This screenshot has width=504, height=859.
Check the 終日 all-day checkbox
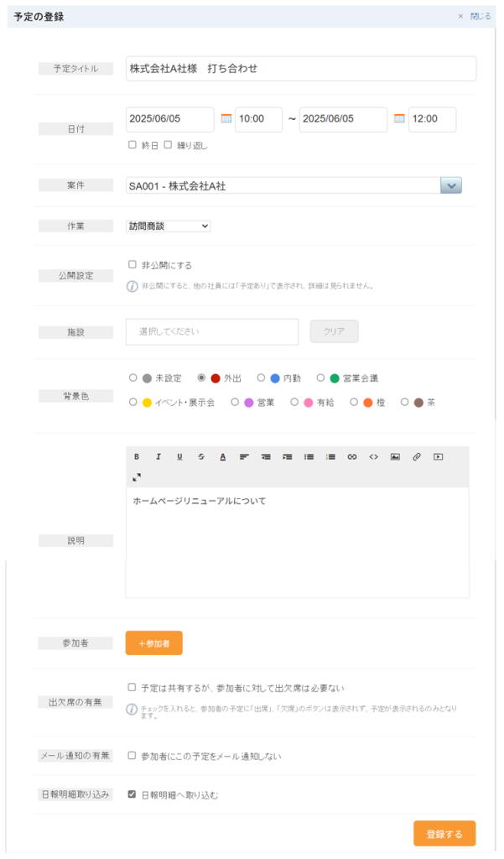click(x=132, y=144)
